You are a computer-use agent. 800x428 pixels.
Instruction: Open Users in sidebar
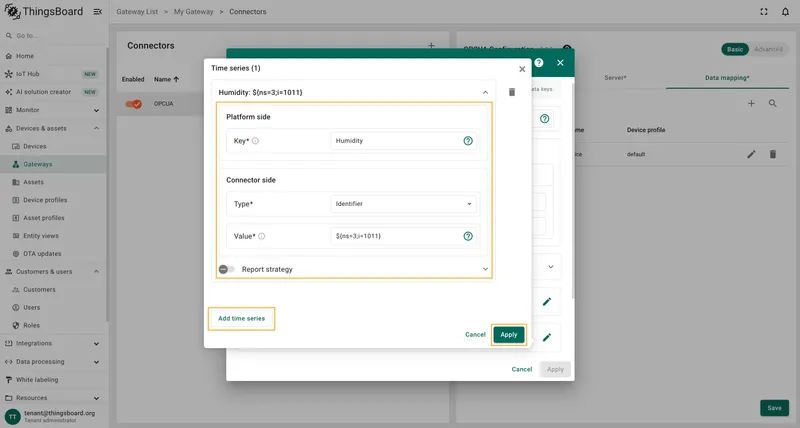[x=54, y=308]
